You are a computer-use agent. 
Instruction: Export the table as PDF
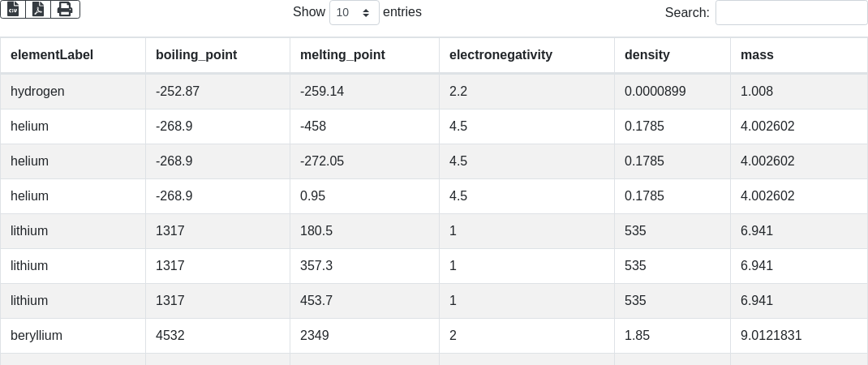pyautogui.click(x=38, y=9)
